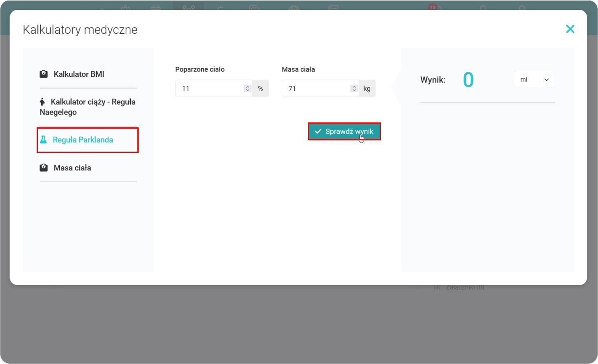The height and width of the screenshot is (364, 598).
Task: Click the Wynik value 0
Action: coord(468,80)
